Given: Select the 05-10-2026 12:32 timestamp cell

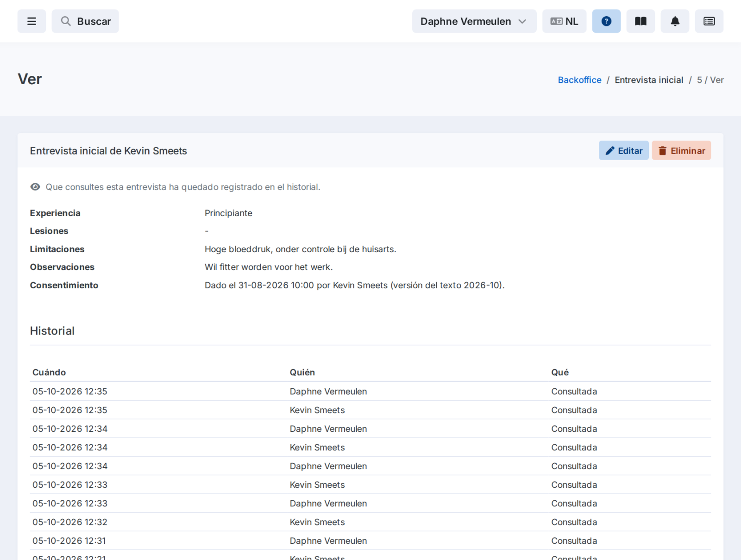Looking at the screenshot, I should pyautogui.click(x=70, y=522).
